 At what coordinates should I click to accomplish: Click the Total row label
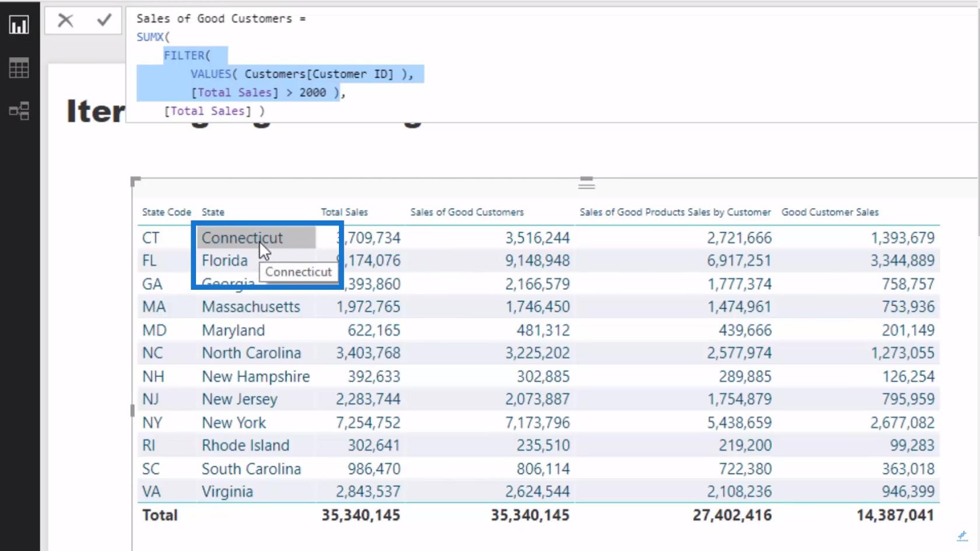pyautogui.click(x=160, y=515)
